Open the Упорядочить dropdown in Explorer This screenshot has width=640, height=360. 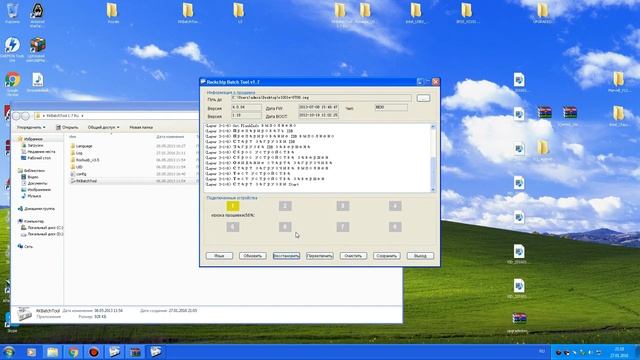pos(31,127)
